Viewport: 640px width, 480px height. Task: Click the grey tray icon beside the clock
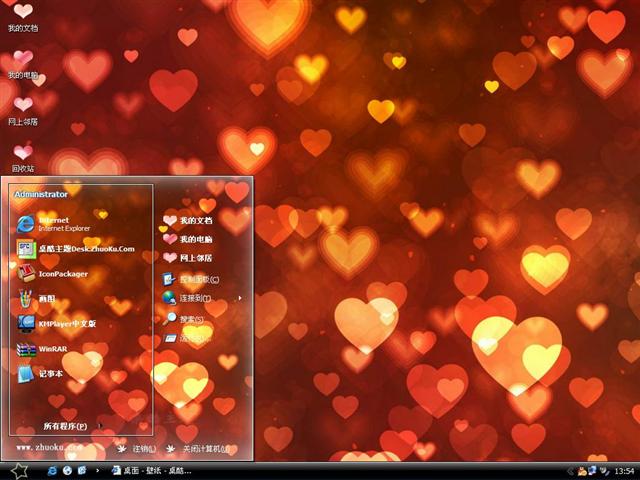(604, 471)
